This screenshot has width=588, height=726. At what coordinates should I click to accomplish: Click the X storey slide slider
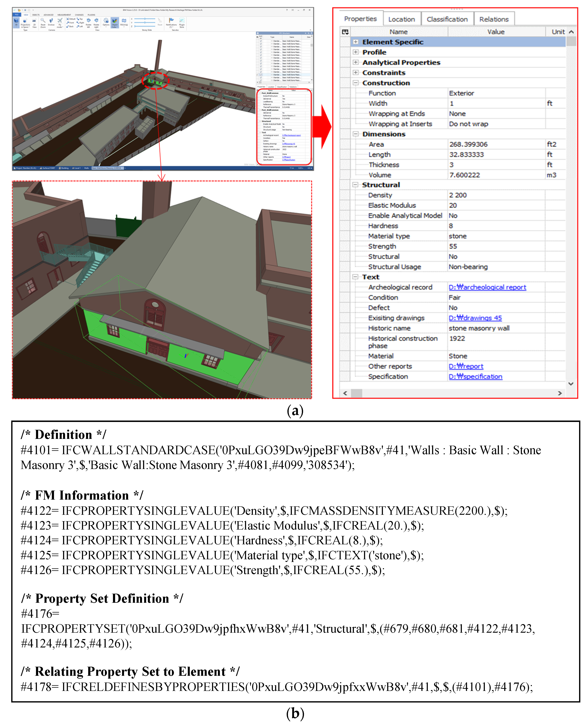coord(145,19)
